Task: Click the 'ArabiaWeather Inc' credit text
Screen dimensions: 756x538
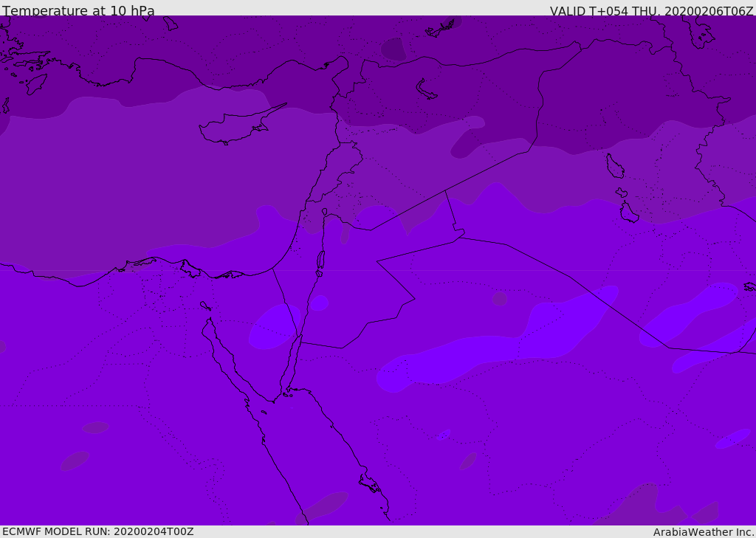Action: point(704,532)
